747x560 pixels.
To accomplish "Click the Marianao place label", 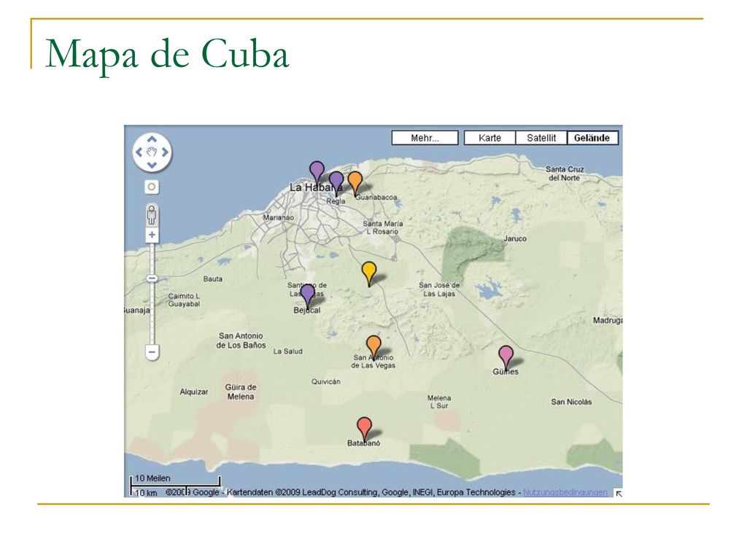I will click(279, 217).
